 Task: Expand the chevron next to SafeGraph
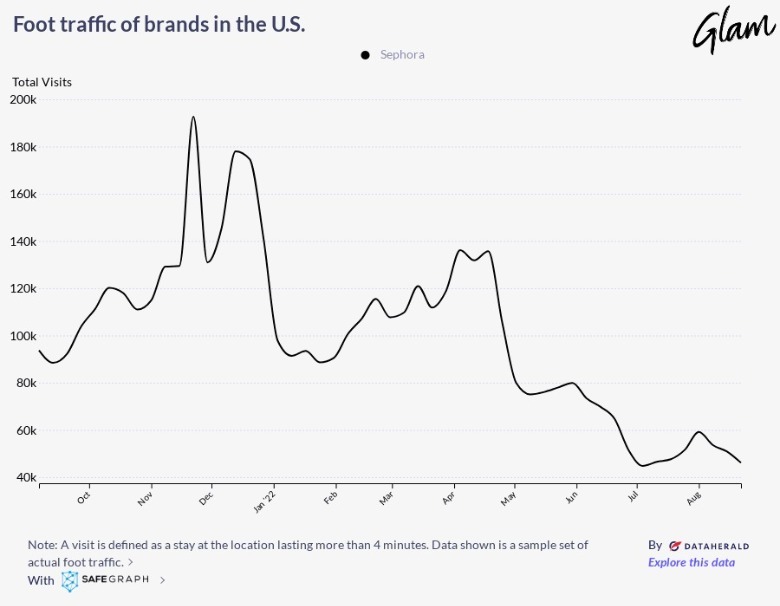click(x=163, y=580)
